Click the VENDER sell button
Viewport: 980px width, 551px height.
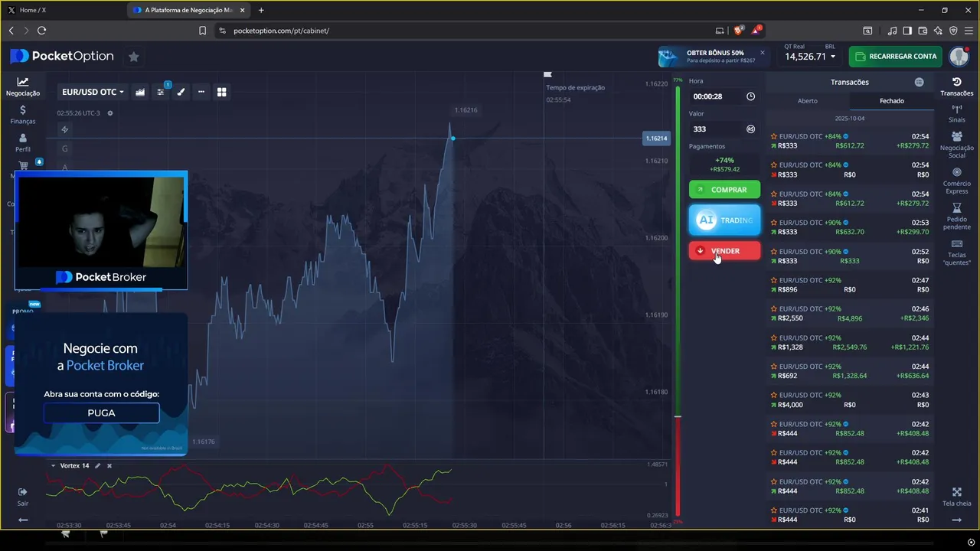(724, 251)
